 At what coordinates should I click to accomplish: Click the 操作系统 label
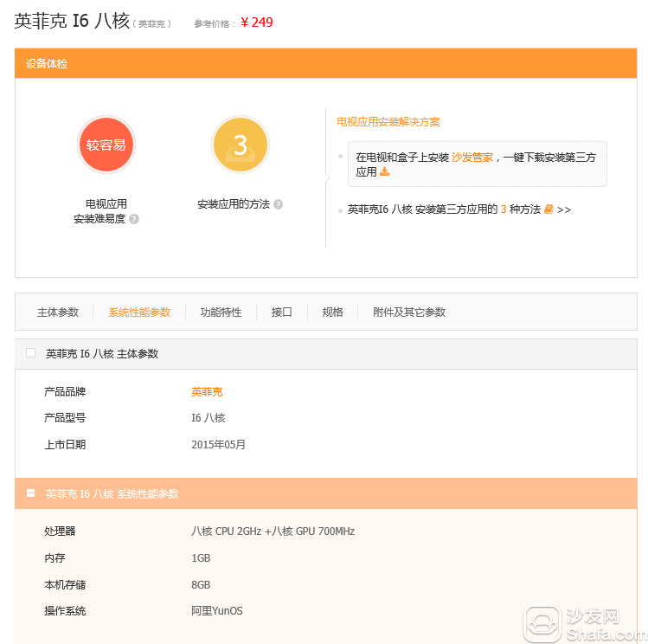[x=65, y=611]
